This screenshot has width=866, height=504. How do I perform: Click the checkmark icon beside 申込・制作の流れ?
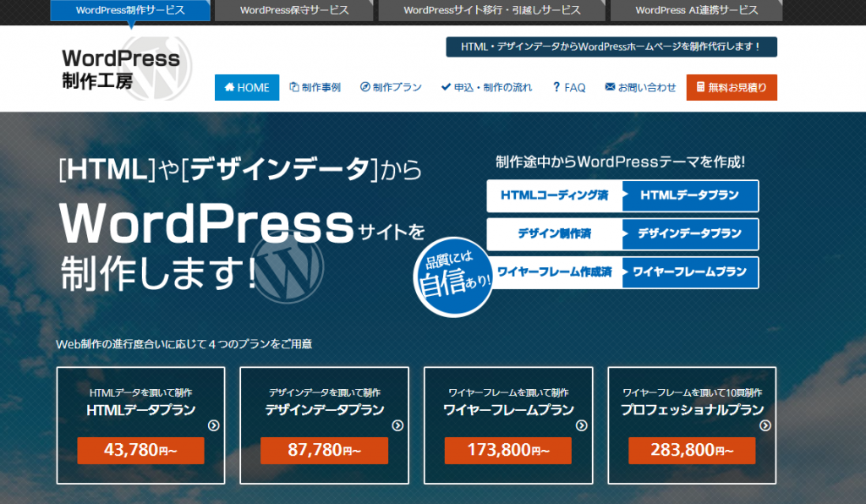point(446,86)
